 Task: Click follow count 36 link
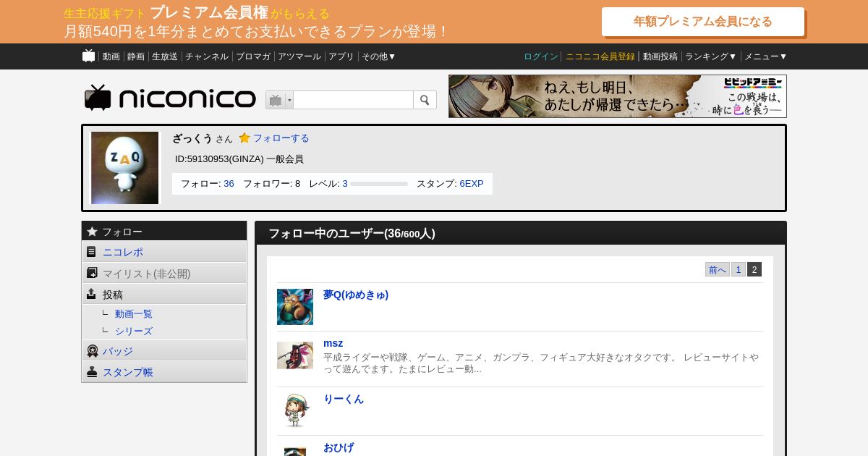click(x=229, y=184)
